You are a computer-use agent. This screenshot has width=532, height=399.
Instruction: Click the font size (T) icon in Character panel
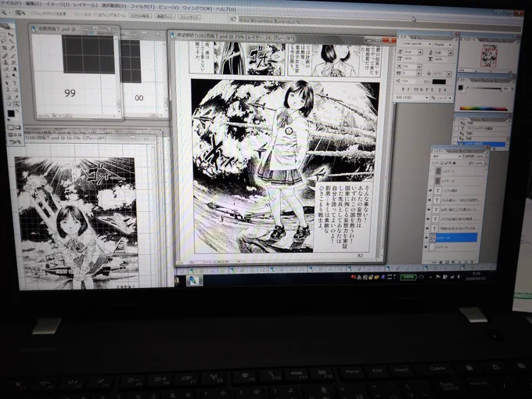(400, 52)
